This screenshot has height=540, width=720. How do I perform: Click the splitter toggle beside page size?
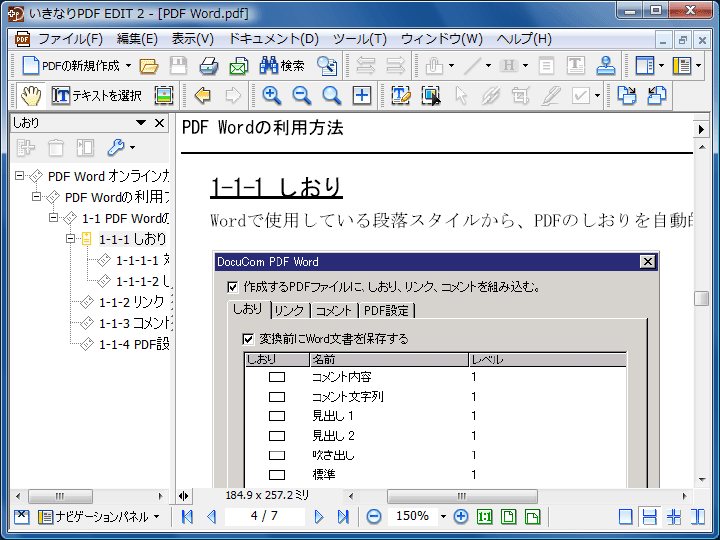click(x=184, y=496)
